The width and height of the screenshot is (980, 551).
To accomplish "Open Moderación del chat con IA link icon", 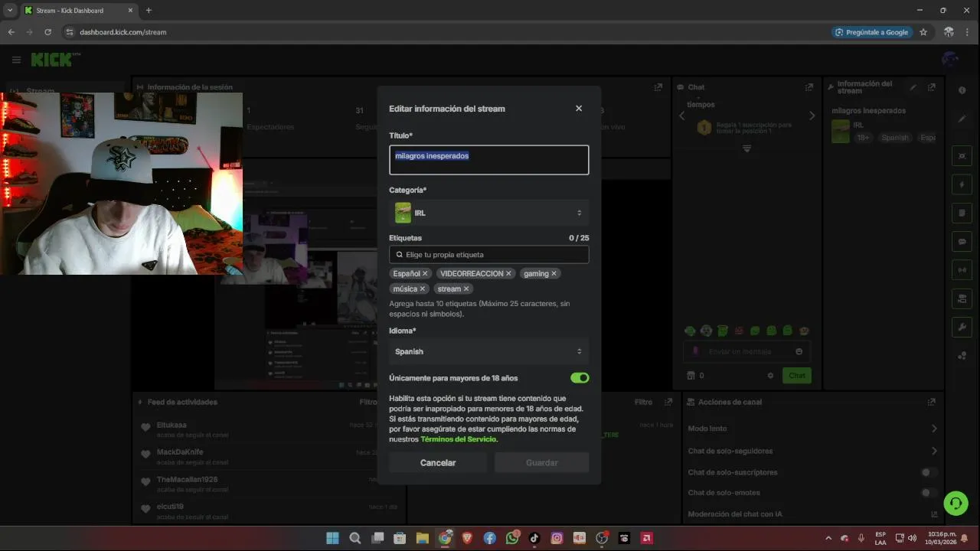I will [934, 514].
